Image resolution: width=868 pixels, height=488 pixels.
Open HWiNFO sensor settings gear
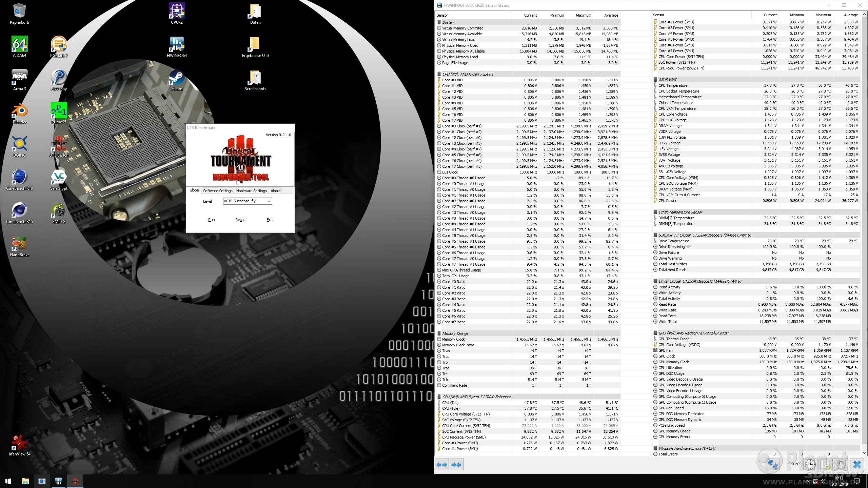[841, 465]
